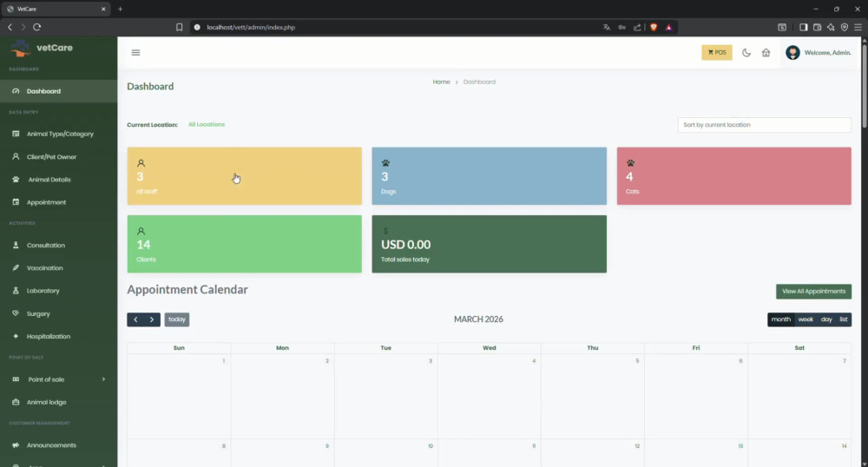The width and height of the screenshot is (868, 467).
Task: Click the Consultation icon in sidebar
Action: pyautogui.click(x=16, y=245)
